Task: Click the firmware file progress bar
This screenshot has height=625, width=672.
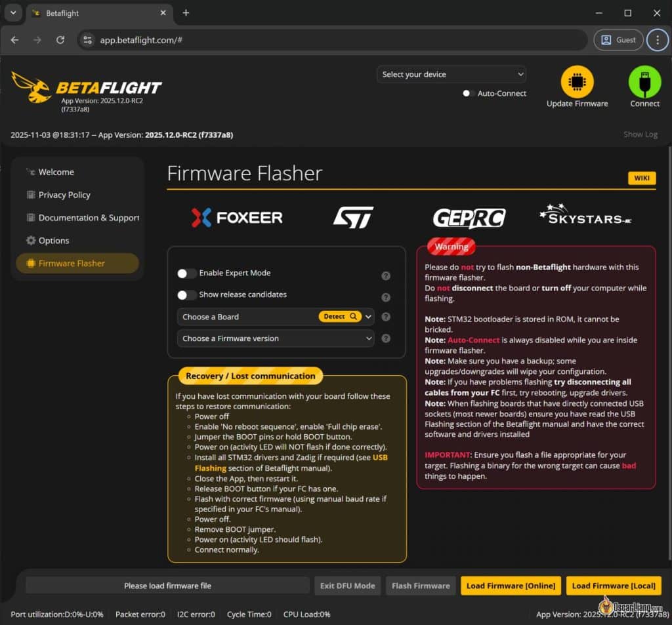Action: tap(167, 586)
